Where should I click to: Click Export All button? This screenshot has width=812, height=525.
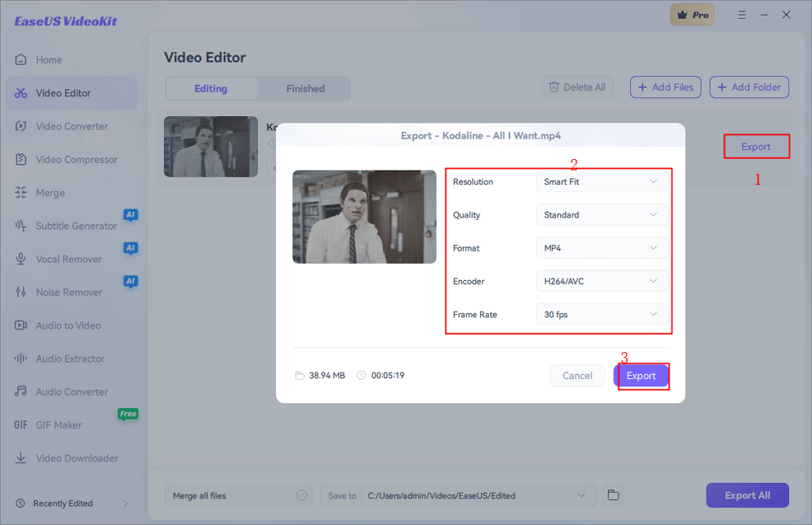(747, 496)
